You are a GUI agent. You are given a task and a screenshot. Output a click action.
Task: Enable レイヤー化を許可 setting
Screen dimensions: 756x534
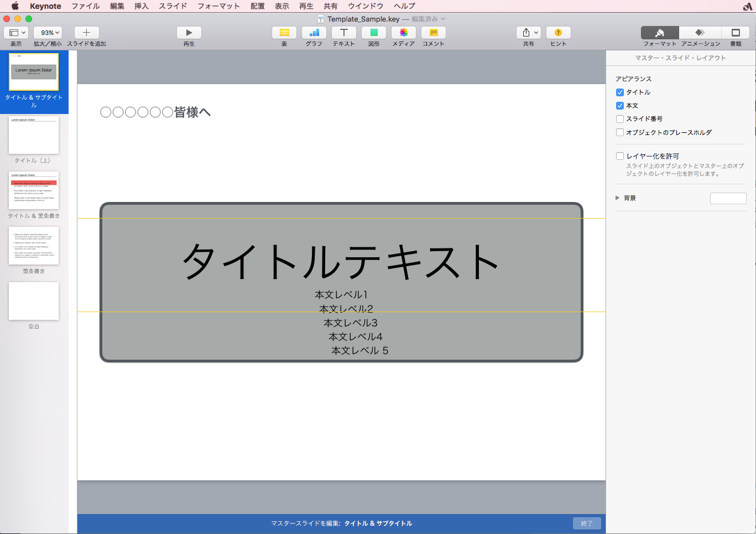point(619,155)
